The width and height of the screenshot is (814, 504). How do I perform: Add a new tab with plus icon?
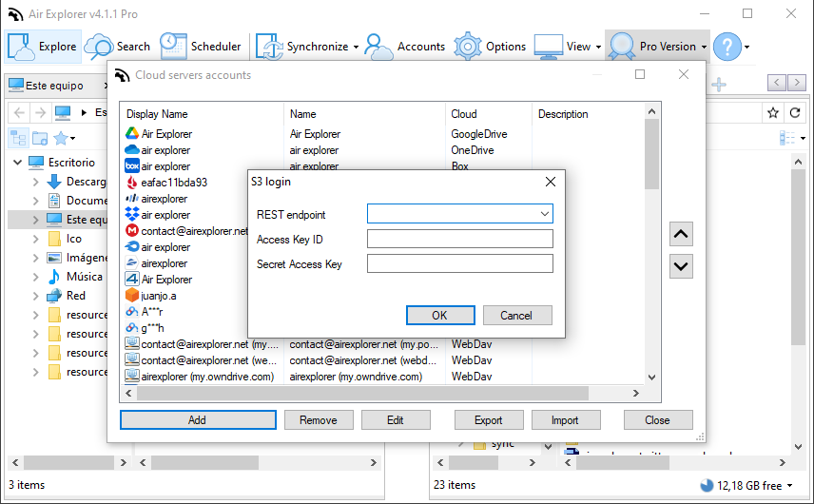point(719,84)
